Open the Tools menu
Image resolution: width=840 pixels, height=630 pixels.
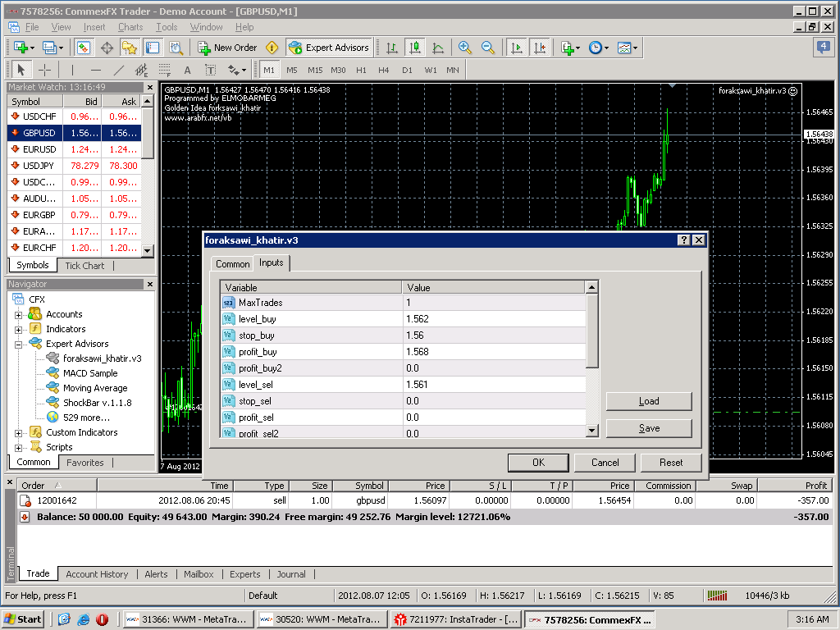coord(167,27)
